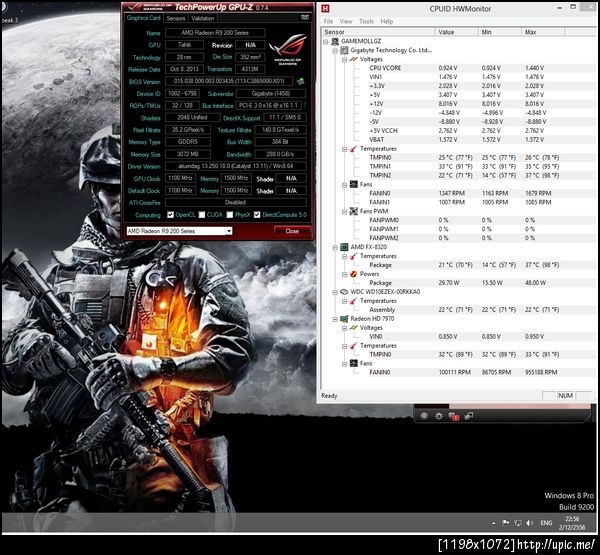Toggle the PhysX checkbox
Screen dimensions: 600x555
point(230,215)
